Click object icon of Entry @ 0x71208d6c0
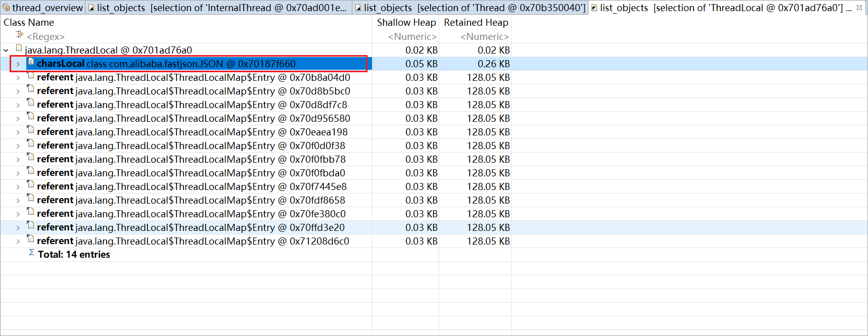 click(x=31, y=239)
